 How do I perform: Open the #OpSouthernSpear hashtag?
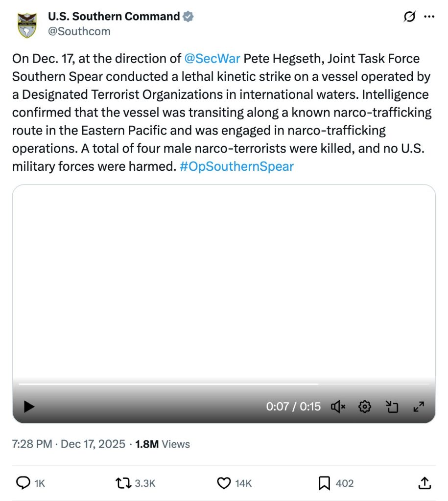236,166
